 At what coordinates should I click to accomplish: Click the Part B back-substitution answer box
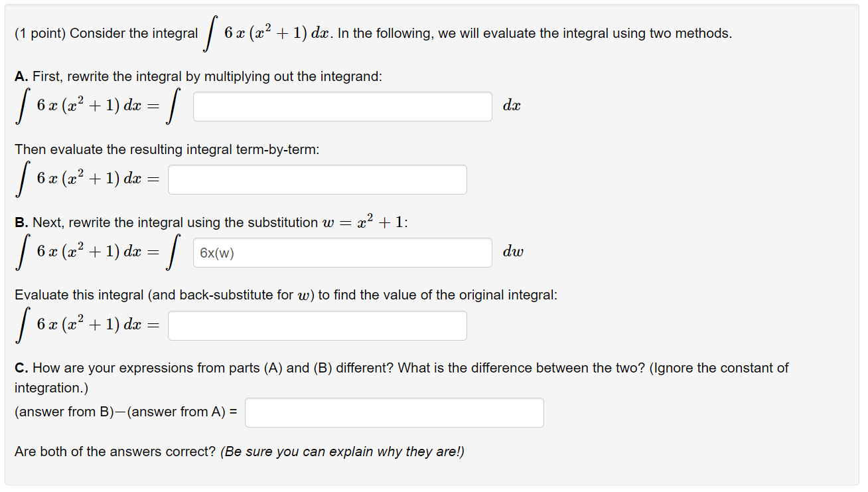[317, 325]
